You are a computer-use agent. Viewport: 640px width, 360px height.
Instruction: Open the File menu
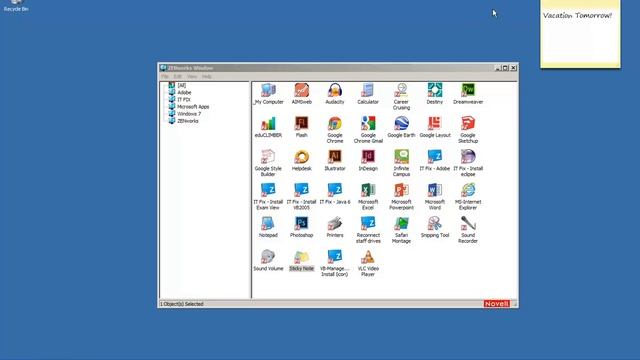point(164,76)
